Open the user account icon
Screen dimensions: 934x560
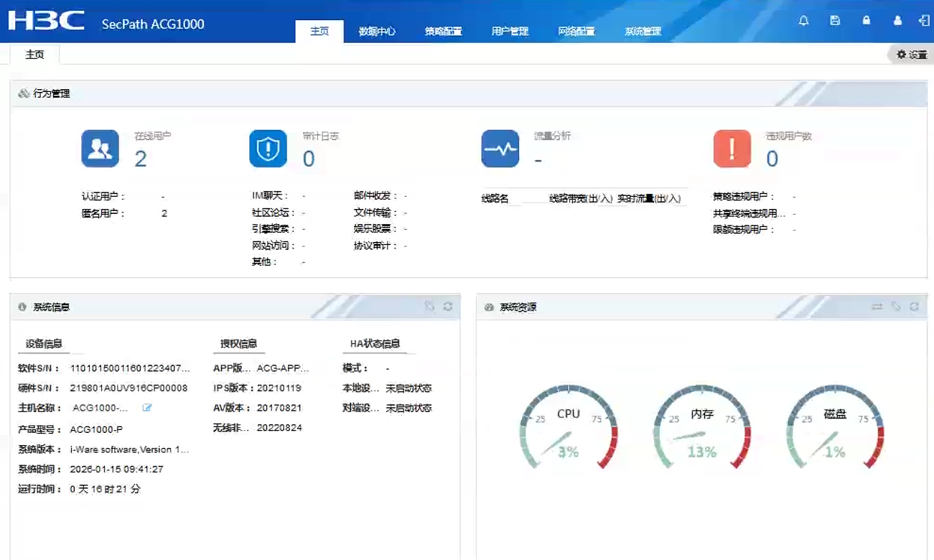(x=897, y=21)
